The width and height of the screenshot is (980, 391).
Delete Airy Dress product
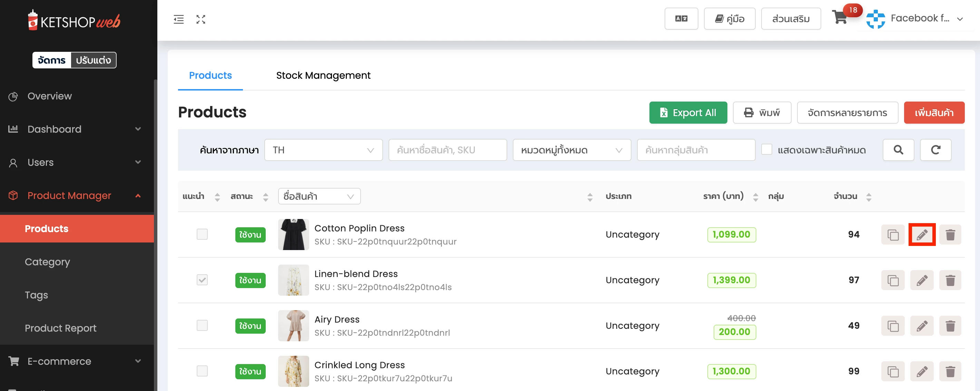(x=950, y=326)
